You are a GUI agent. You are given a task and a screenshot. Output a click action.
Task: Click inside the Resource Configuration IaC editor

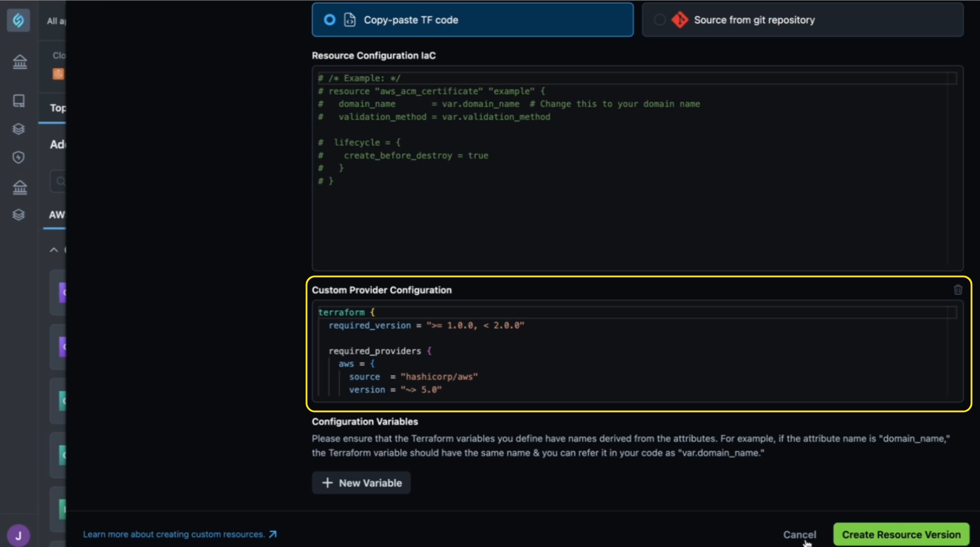(637, 168)
